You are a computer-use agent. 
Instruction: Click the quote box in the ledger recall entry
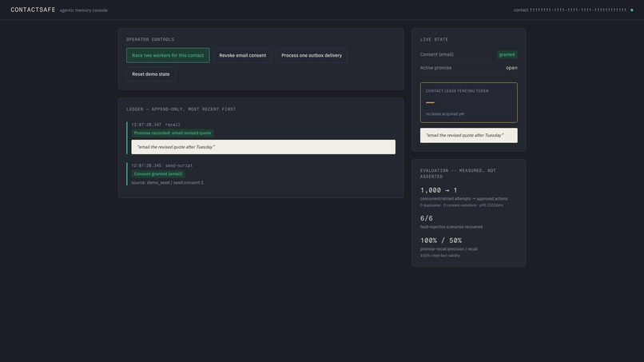263,147
